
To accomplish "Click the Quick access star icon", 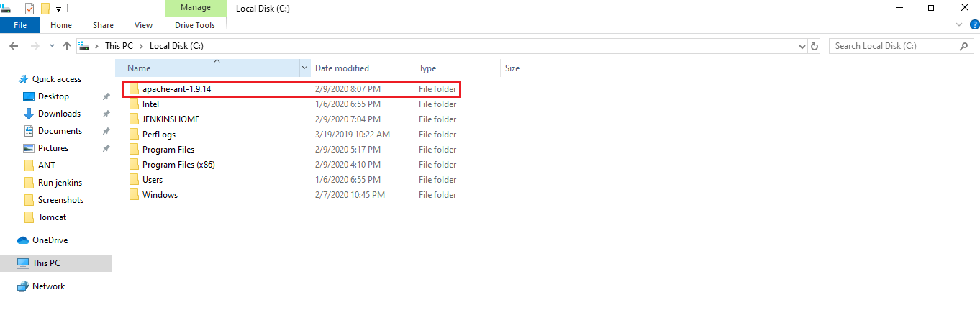I will click(x=24, y=79).
